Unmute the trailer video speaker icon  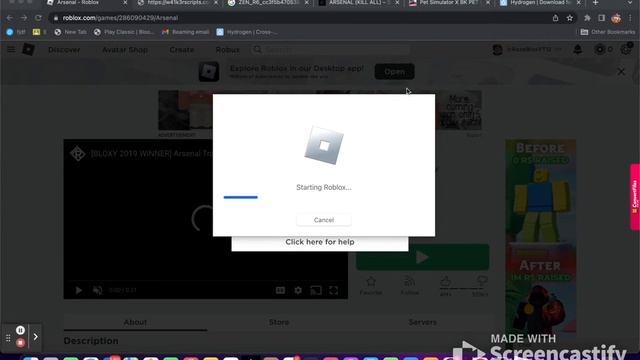tap(98, 290)
